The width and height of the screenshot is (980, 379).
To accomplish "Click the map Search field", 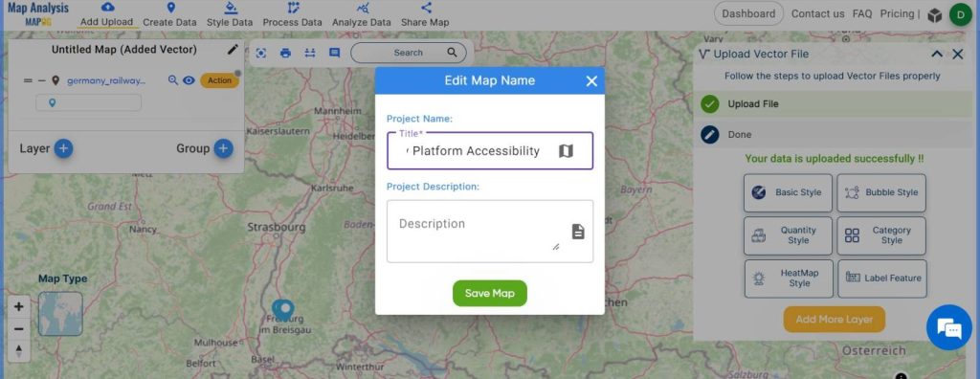I will click(408, 53).
